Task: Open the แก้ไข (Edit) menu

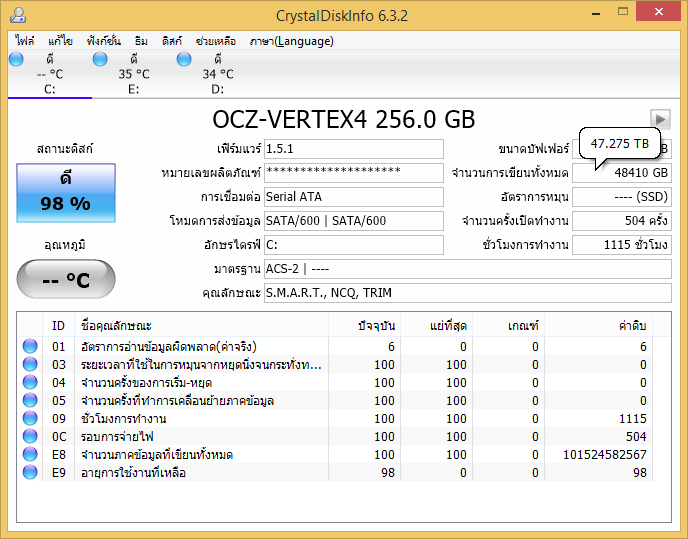Action: [x=61, y=41]
